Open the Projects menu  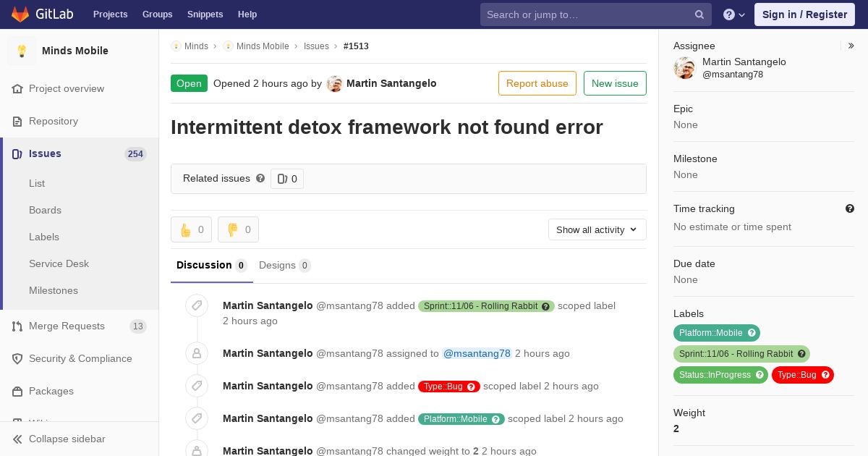(x=110, y=14)
